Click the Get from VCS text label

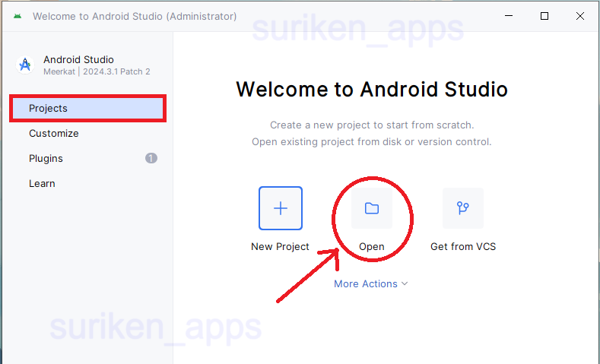point(462,246)
